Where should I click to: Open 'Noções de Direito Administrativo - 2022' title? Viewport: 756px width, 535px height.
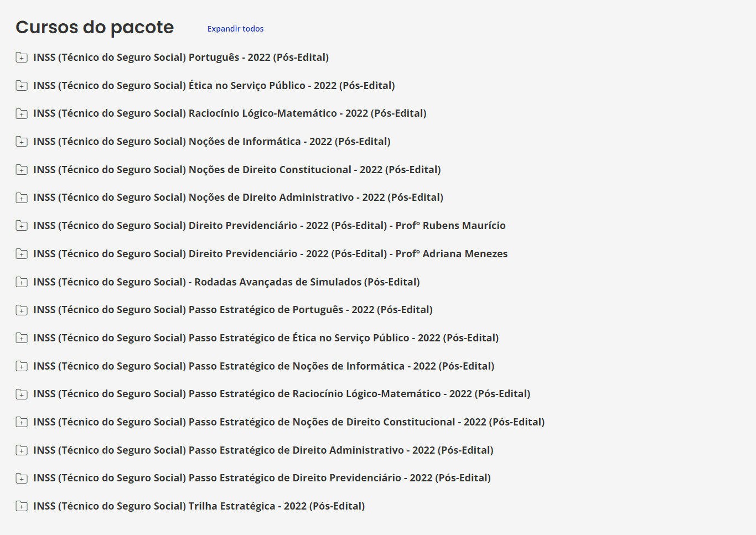pos(238,198)
